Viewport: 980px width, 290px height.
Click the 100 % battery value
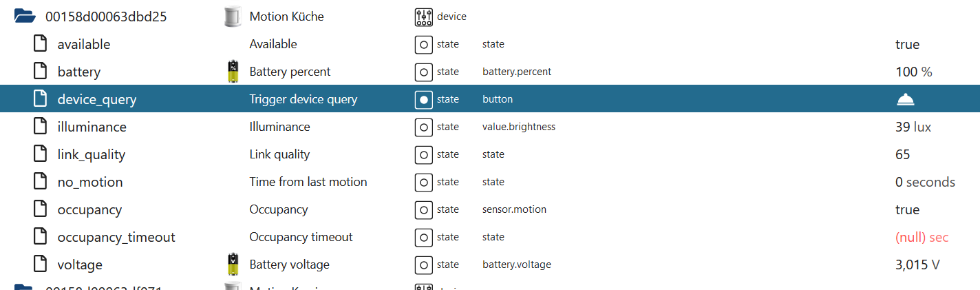click(x=913, y=72)
